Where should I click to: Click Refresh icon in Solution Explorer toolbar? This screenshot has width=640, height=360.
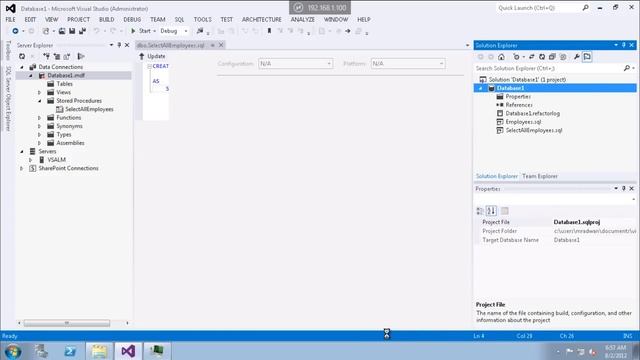[x=542, y=57]
